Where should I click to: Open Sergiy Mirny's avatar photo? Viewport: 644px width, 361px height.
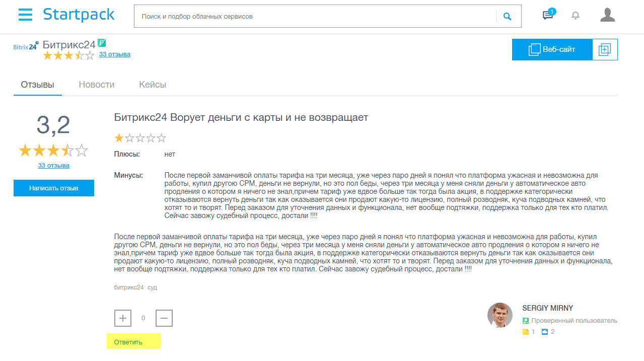click(x=500, y=315)
